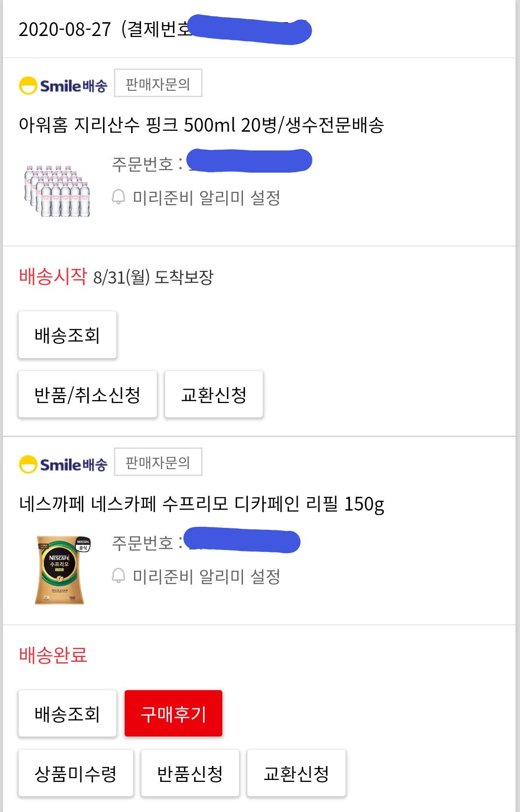
Task: Click 교환신청 under the water order
Action: pyautogui.click(x=213, y=395)
